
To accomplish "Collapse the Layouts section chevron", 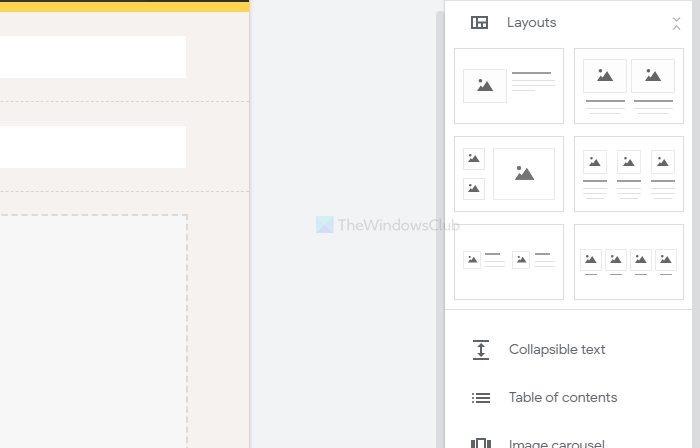I will pos(676,23).
